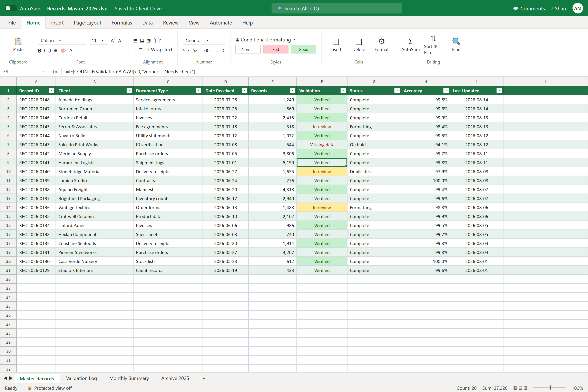Open the currency symbol dropdown arrow
The image size is (588, 392).
189,51
